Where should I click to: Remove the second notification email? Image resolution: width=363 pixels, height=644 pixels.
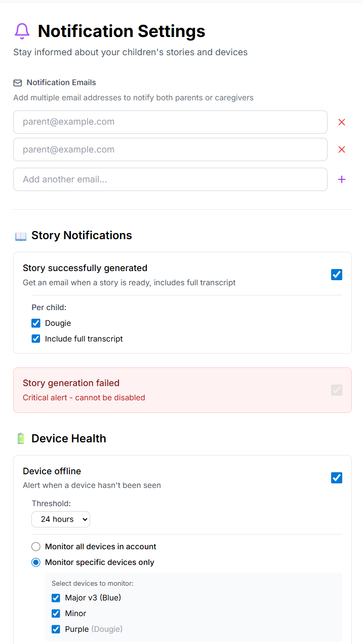[x=342, y=149]
